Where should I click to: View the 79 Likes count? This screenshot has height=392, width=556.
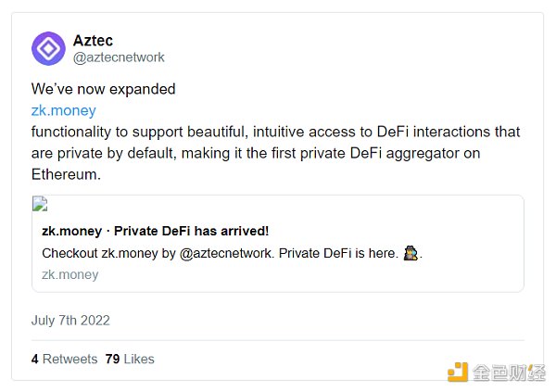[130, 359]
